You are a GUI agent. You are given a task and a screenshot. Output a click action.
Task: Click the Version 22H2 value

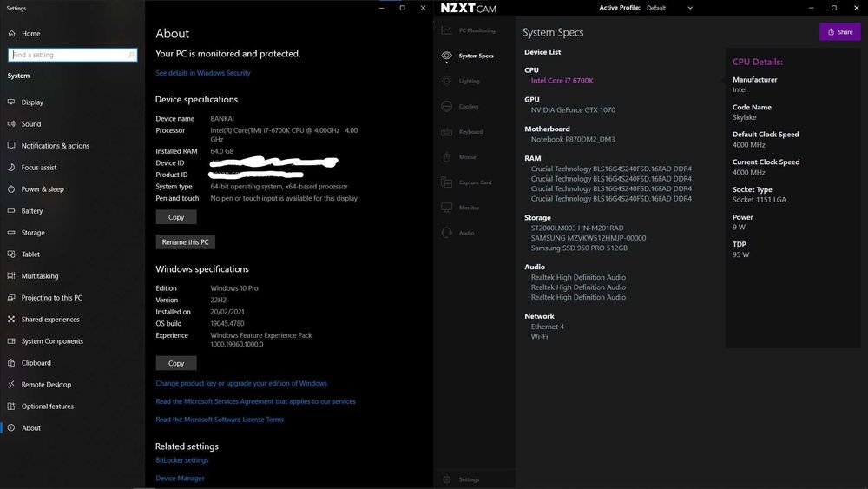click(218, 301)
